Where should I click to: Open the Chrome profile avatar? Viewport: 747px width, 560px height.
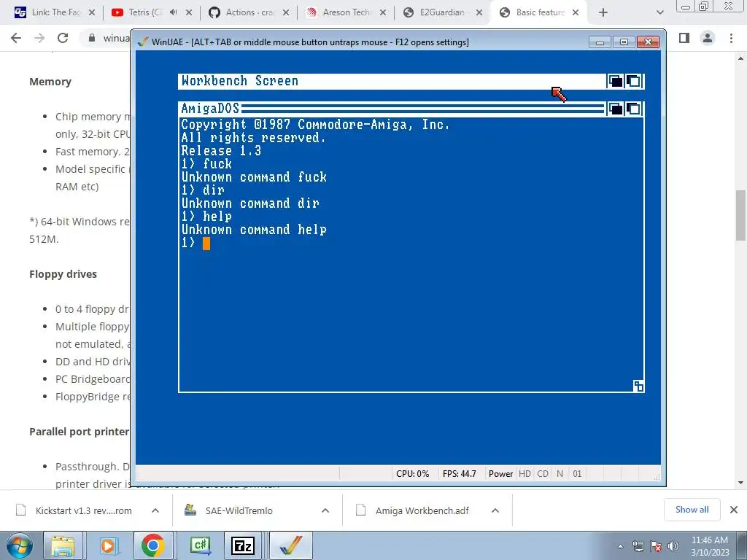(708, 38)
